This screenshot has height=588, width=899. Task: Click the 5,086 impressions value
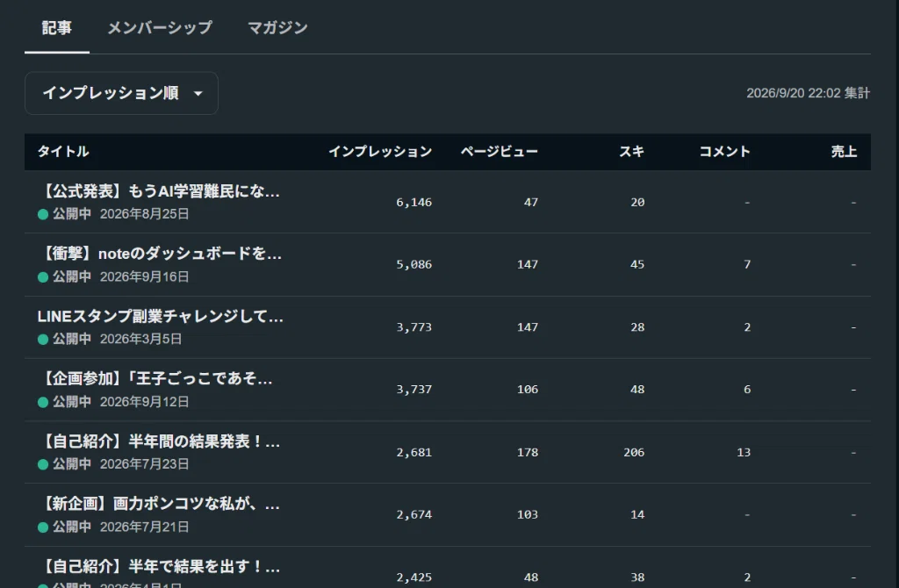click(x=414, y=265)
